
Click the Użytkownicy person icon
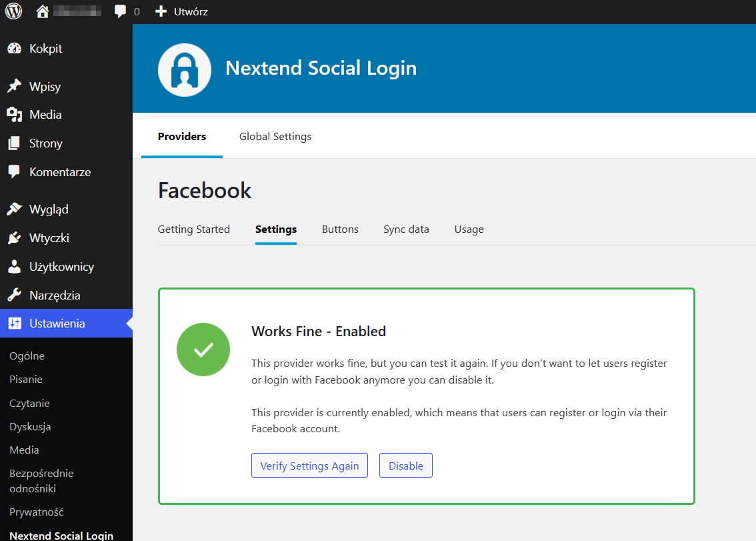[x=15, y=266]
